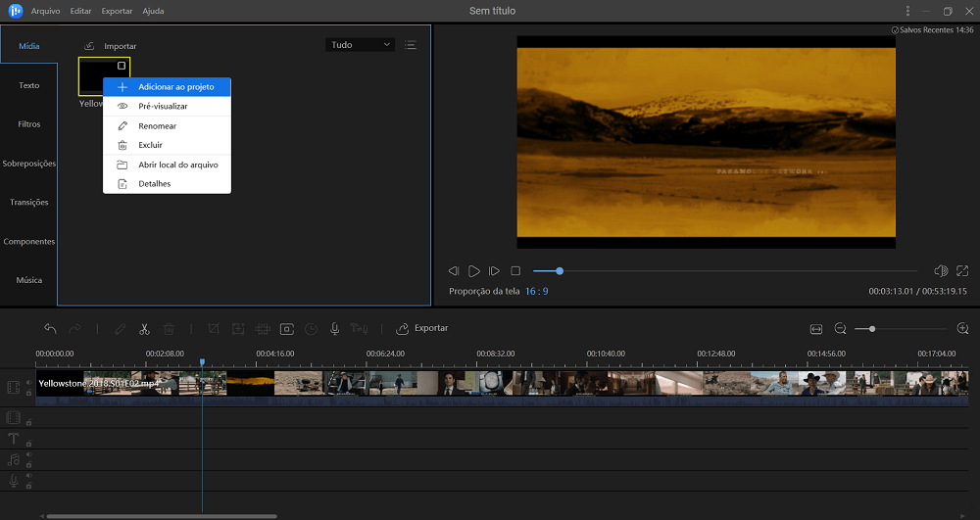Choose Renomear in the context menu
The height and width of the screenshot is (520, 980).
point(167,126)
